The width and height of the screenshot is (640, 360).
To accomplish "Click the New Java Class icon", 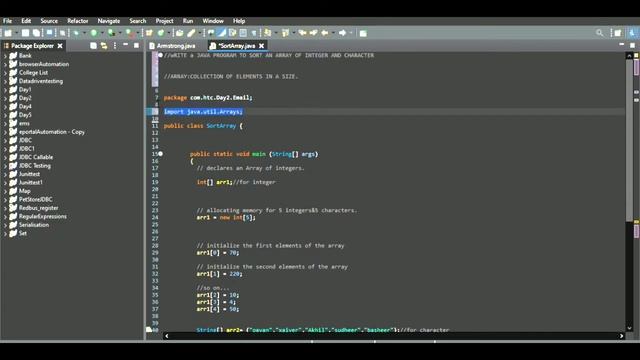I will click(x=161, y=33).
